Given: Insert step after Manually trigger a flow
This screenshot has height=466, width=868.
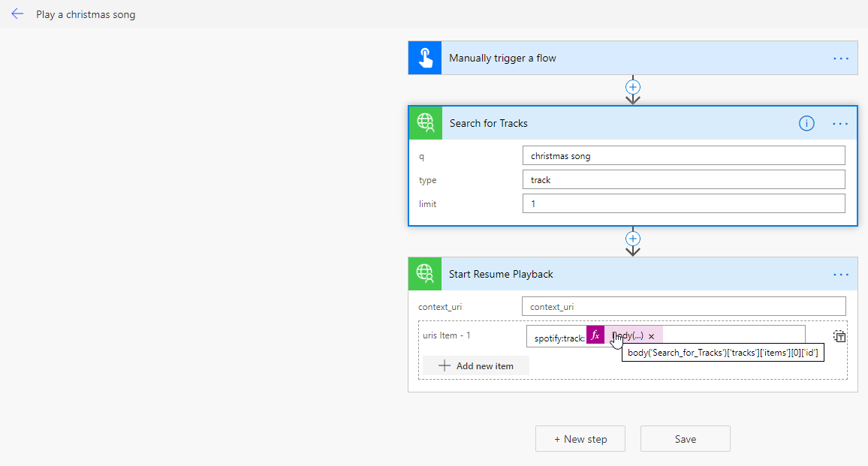Looking at the screenshot, I should (x=633, y=87).
